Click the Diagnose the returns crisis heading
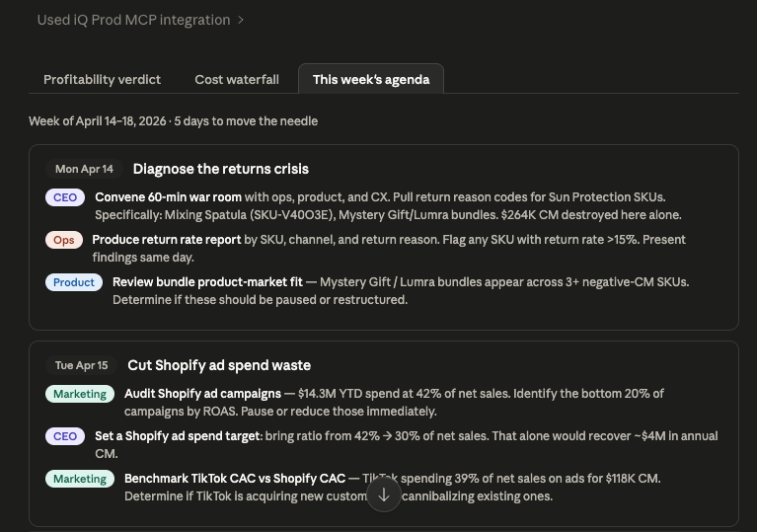757x532 pixels. click(221, 169)
